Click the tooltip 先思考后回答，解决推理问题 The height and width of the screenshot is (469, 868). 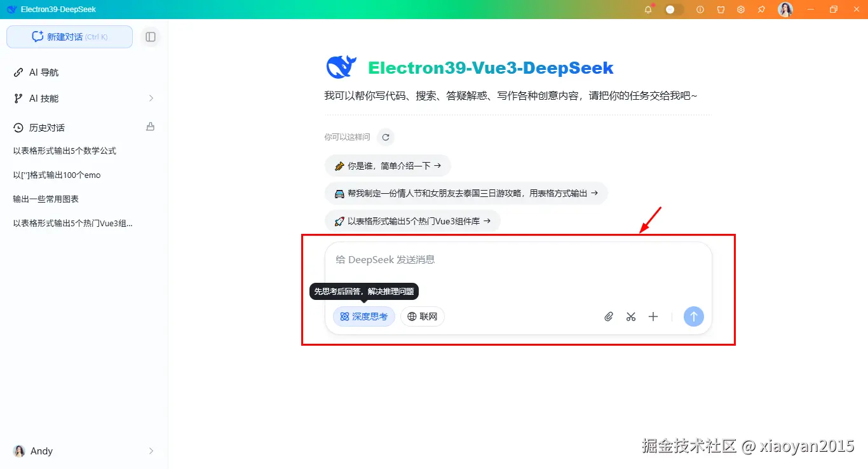pyautogui.click(x=364, y=292)
